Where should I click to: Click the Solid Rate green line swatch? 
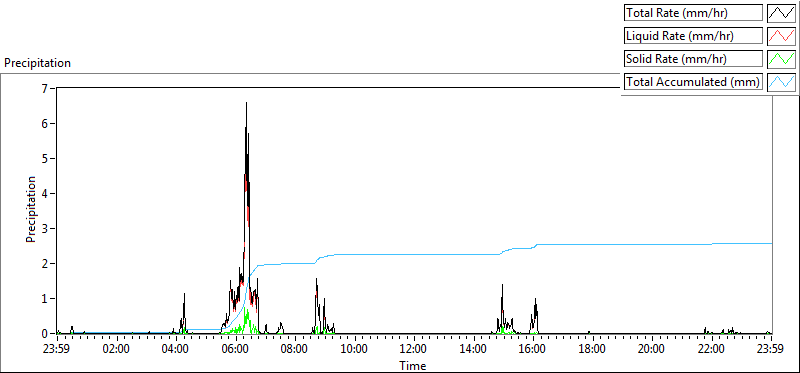point(781,59)
